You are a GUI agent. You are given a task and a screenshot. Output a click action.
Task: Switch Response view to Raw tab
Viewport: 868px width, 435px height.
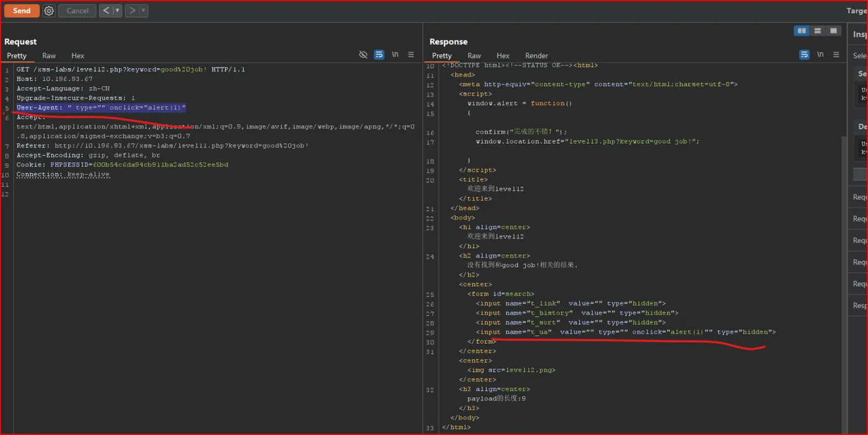[x=474, y=56]
